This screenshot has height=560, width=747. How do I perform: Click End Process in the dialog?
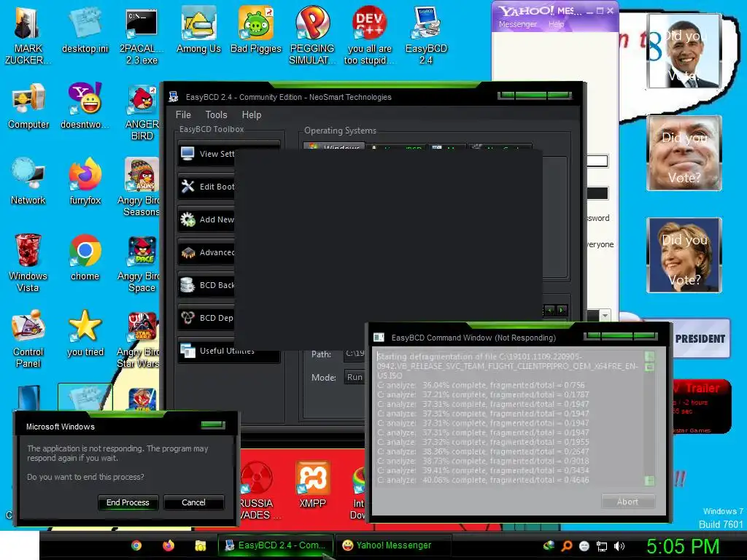[x=128, y=502]
